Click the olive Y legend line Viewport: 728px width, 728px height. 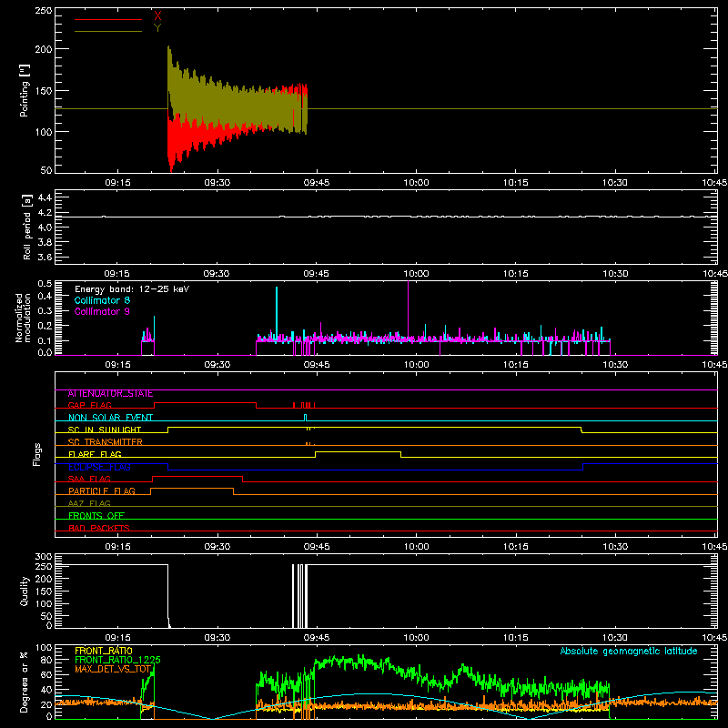coord(108,32)
